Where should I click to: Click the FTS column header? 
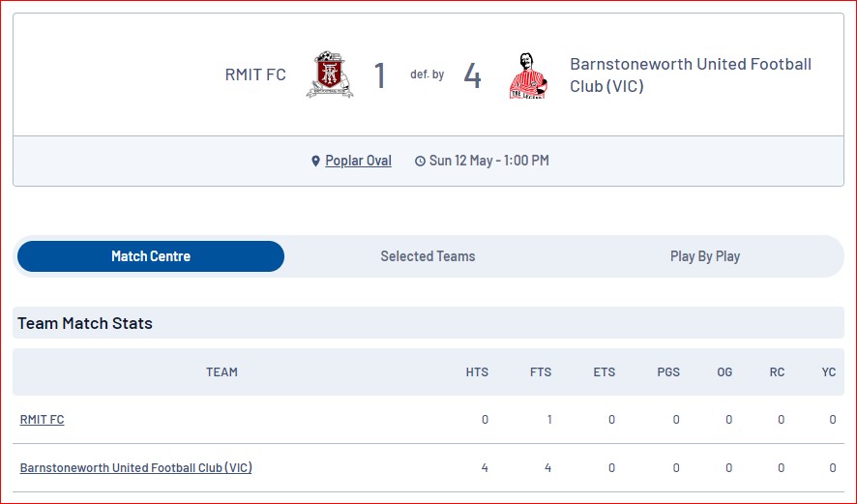(x=541, y=372)
